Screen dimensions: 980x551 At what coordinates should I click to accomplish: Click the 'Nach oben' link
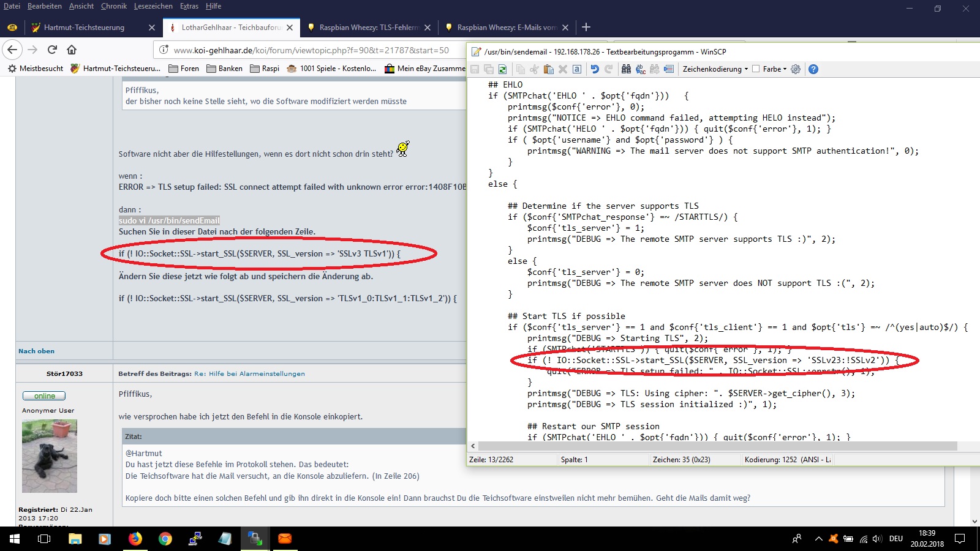point(36,351)
